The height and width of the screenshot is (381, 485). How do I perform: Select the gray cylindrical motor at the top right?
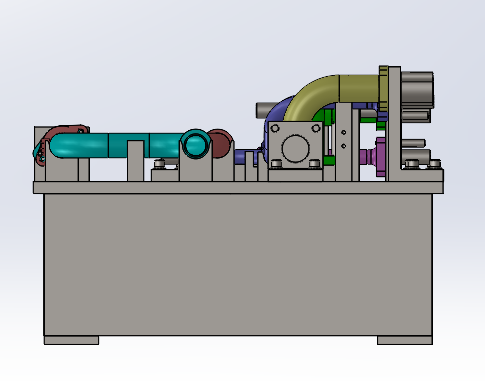click(x=417, y=90)
